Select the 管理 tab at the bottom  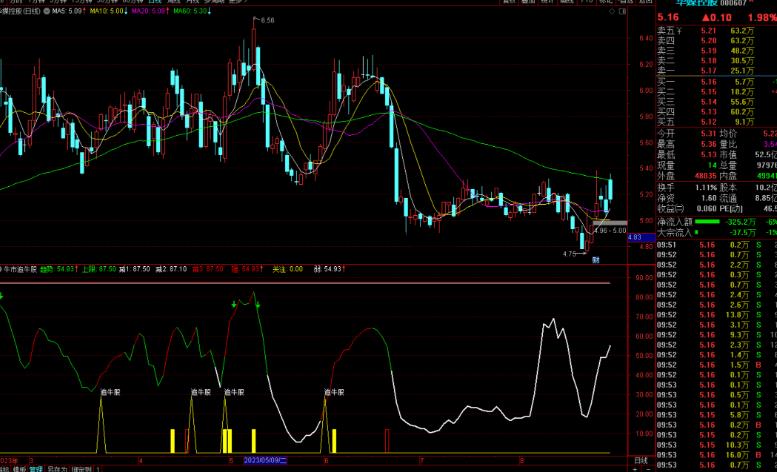coord(36,469)
